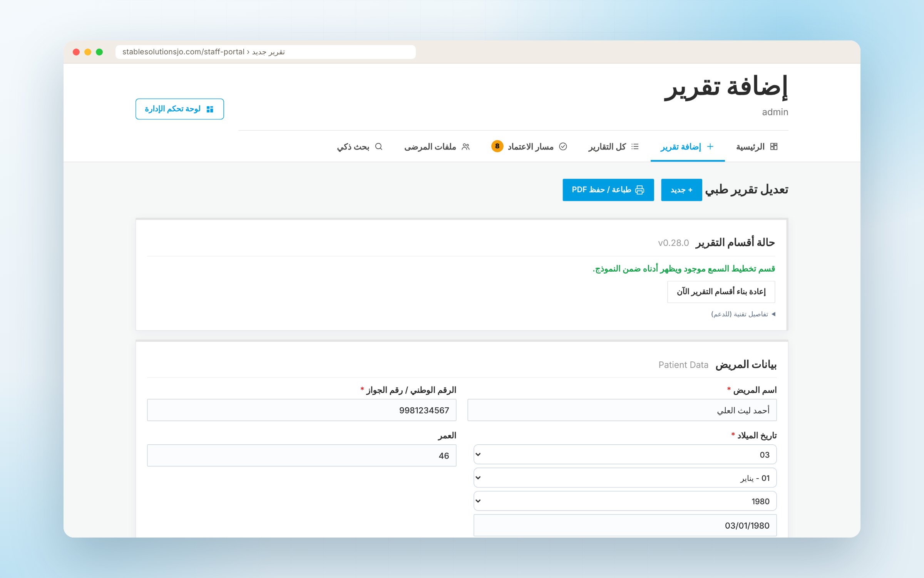Click the + جديد button

tap(681, 190)
